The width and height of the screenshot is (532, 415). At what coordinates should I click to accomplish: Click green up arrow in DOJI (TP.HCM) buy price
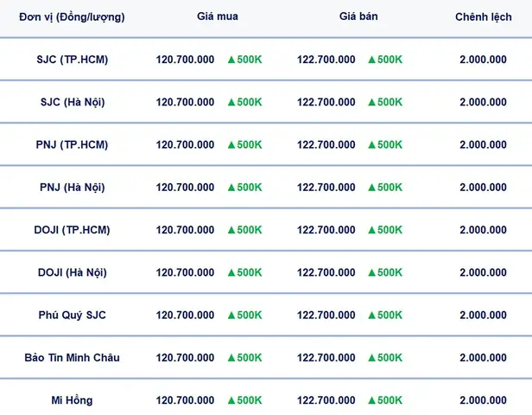point(231,230)
